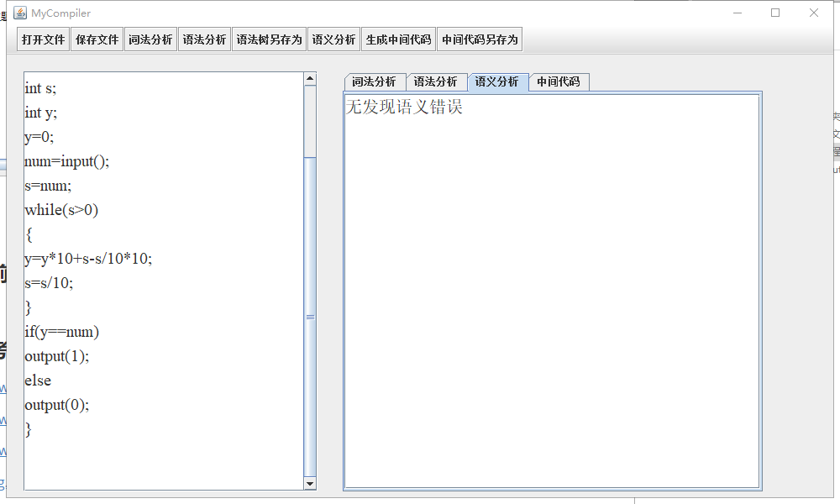Click the editor scrollbar up arrow
Image resolution: width=840 pixels, height=504 pixels.
(x=310, y=77)
